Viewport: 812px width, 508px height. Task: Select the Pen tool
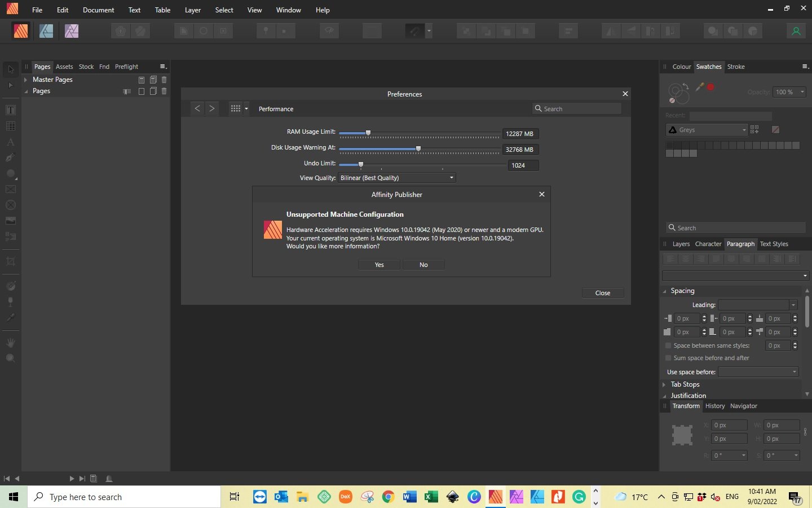point(10,157)
